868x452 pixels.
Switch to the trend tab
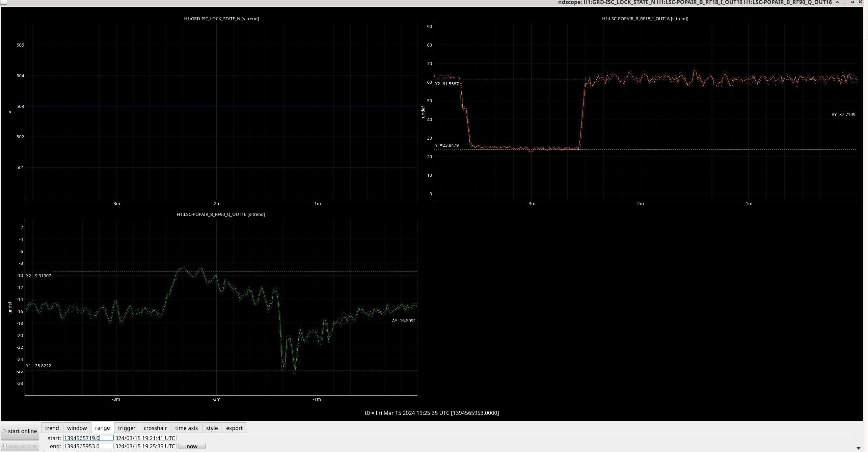click(x=52, y=428)
